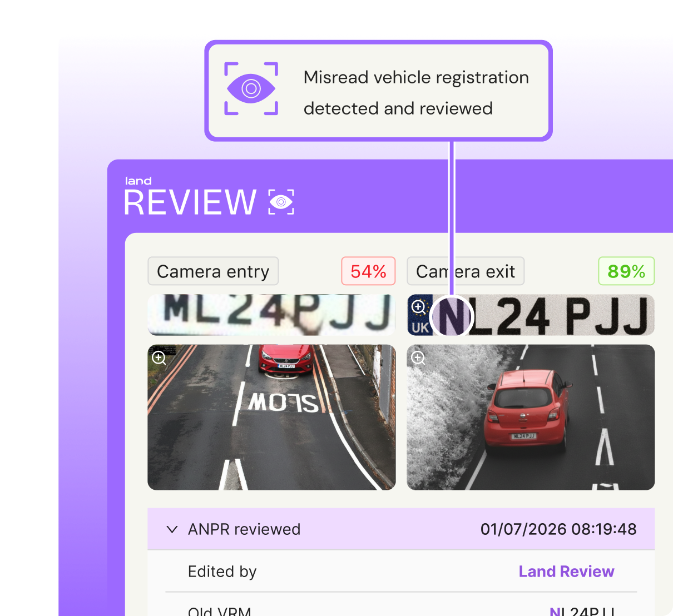Zoom the camera exit number plate image
This screenshot has height=616, width=673.
[419, 307]
